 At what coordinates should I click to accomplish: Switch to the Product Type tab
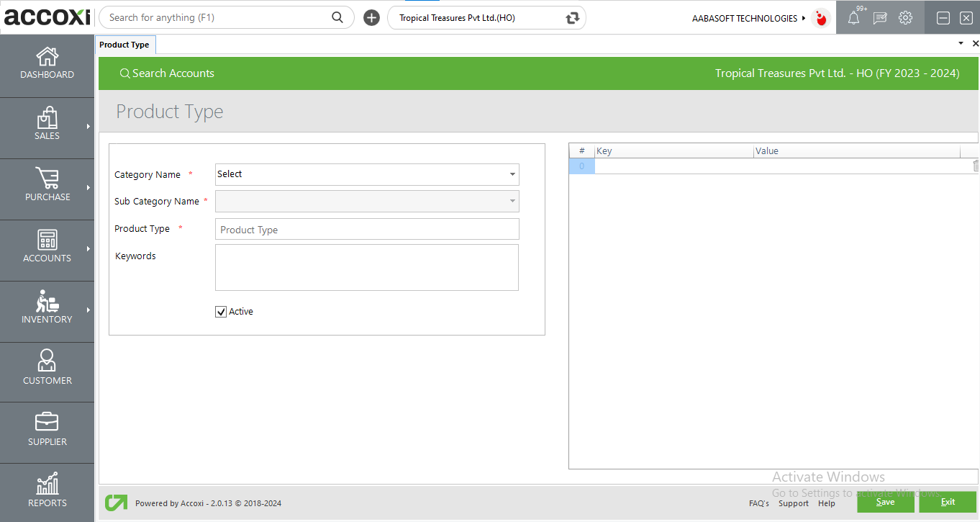pyautogui.click(x=124, y=45)
